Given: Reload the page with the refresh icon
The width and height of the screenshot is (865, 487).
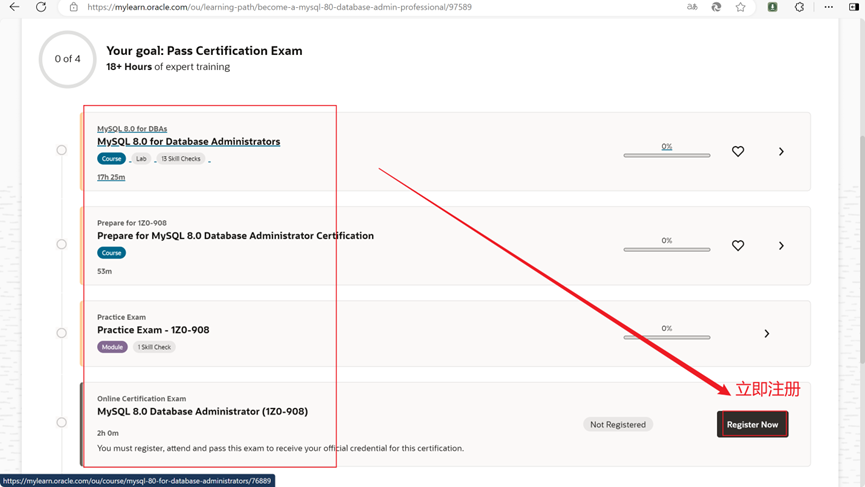Looking at the screenshot, I should [x=41, y=7].
